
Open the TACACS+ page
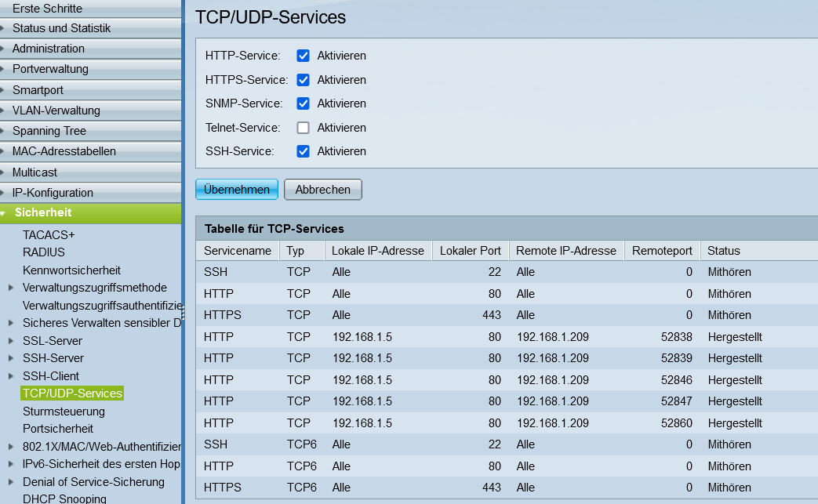pos(49,235)
